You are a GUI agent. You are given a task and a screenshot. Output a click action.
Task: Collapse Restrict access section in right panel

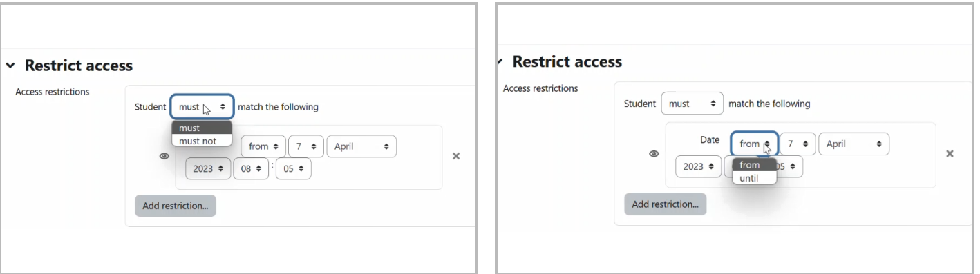tap(500, 61)
